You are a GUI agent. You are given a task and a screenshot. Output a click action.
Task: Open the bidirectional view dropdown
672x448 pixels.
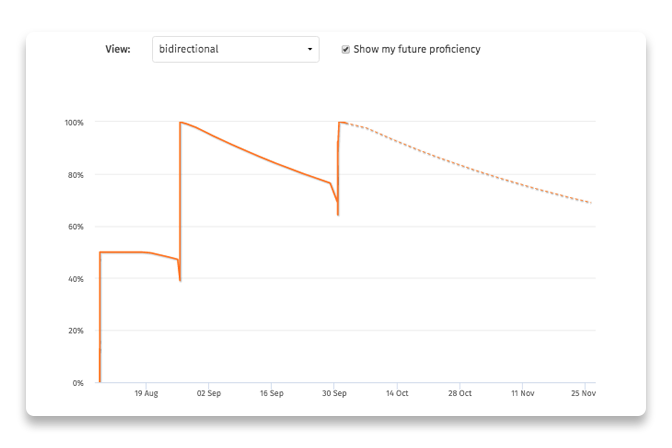pos(235,49)
